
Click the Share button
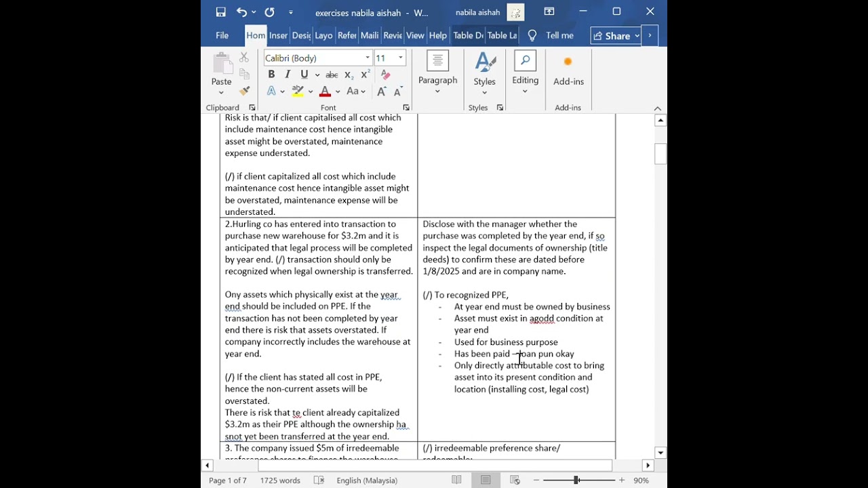(616, 36)
